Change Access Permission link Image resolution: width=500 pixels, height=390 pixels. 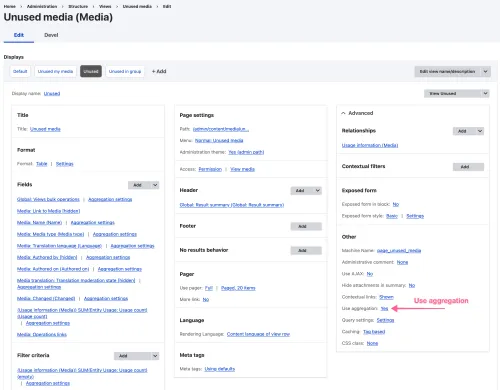(x=210, y=169)
